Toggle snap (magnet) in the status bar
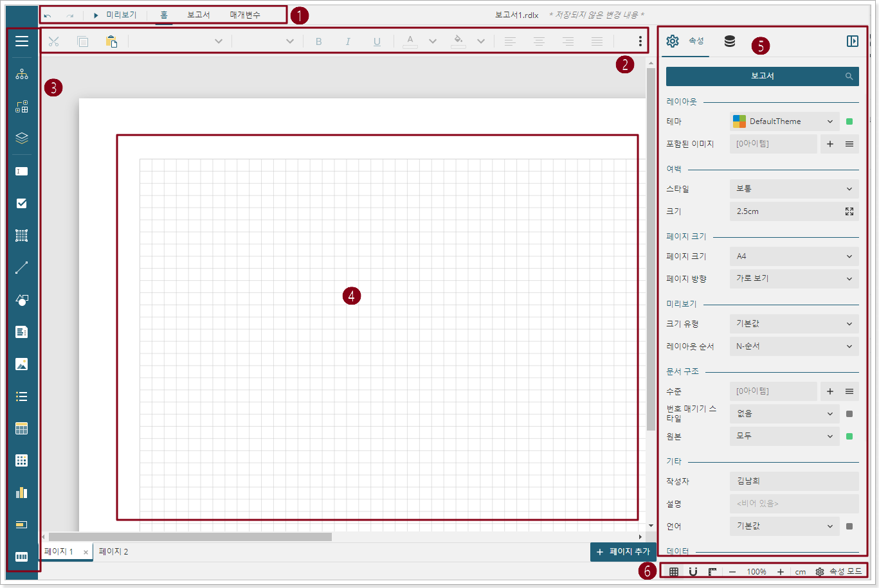 pos(693,571)
